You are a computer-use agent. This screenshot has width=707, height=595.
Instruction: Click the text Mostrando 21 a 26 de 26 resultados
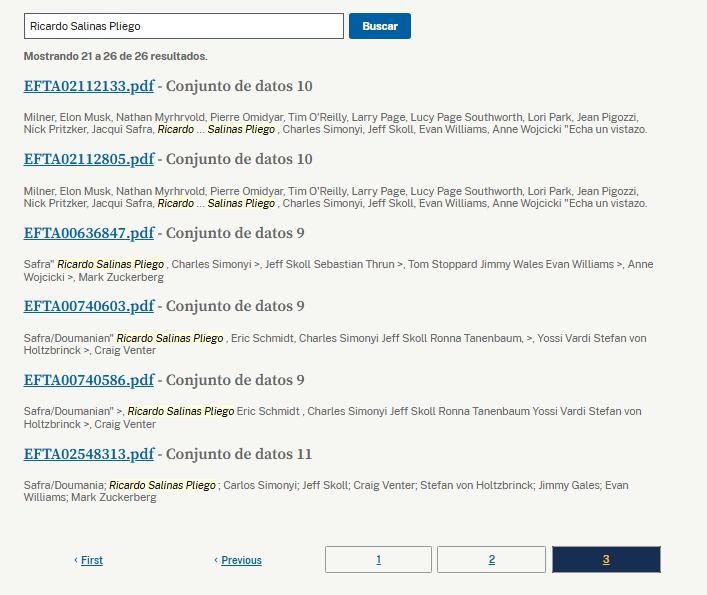pyautogui.click(x=115, y=56)
